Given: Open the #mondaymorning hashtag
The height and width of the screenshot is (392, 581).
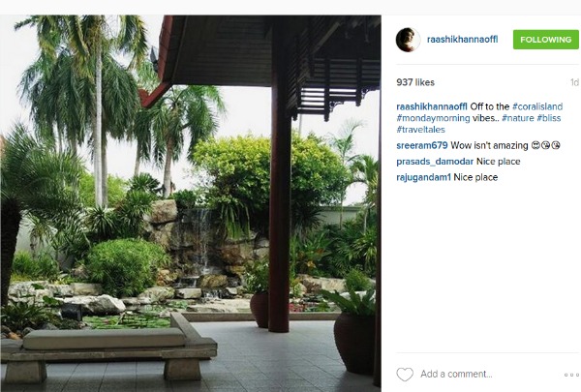Looking at the screenshot, I should 433,118.
